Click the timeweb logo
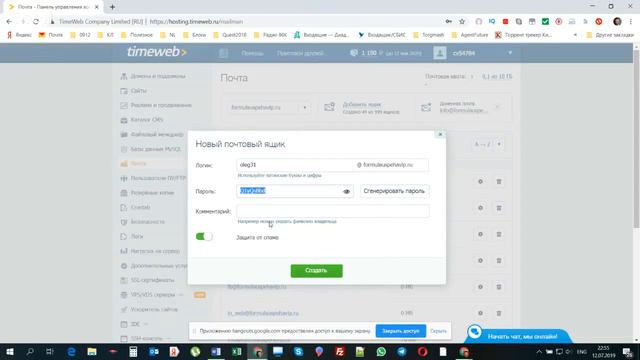The image size is (640, 360). (x=157, y=52)
